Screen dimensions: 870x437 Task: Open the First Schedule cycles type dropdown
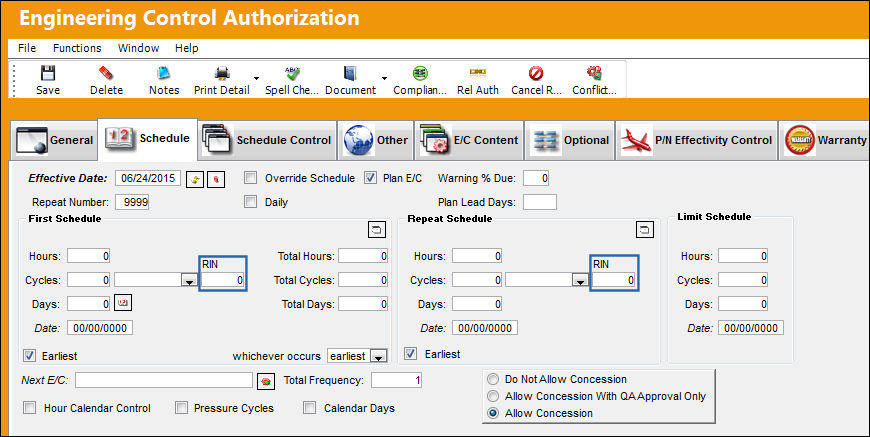(190, 281)
